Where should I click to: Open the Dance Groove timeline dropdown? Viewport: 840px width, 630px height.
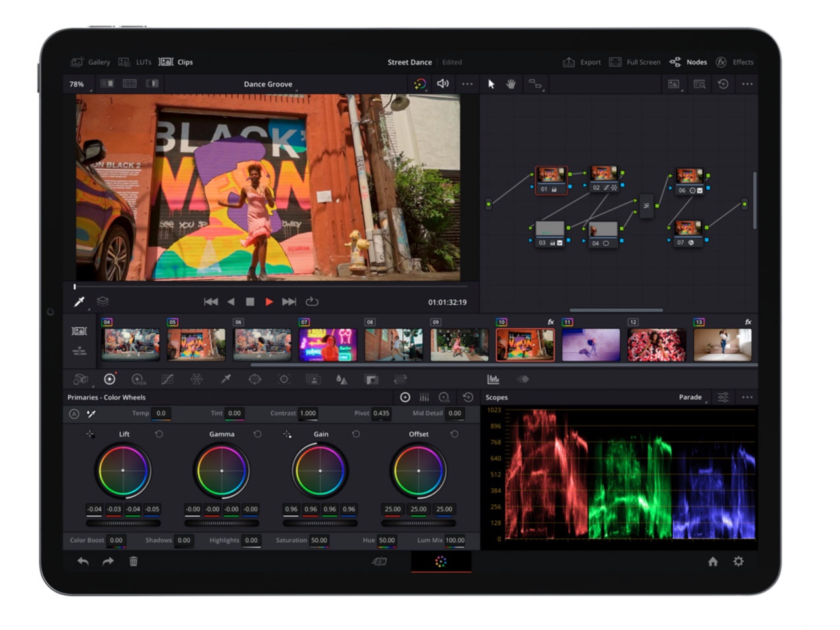click(269, 84)
